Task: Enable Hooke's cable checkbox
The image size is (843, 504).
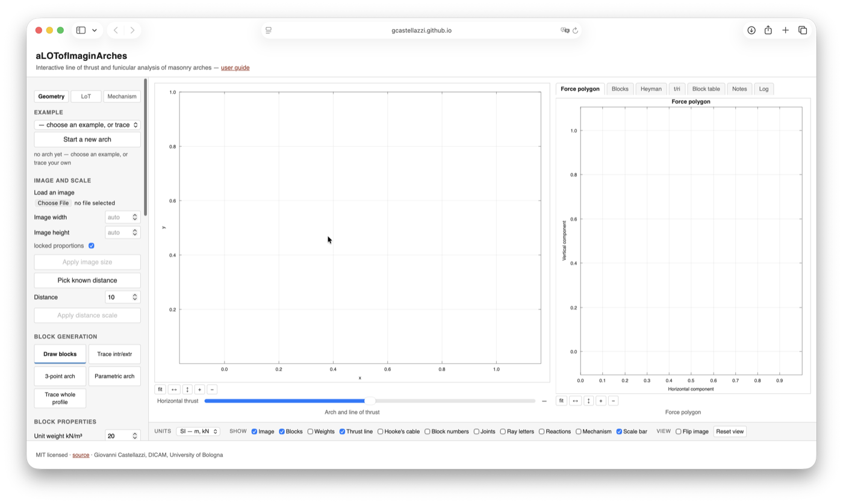Action: tap(380, 432)
